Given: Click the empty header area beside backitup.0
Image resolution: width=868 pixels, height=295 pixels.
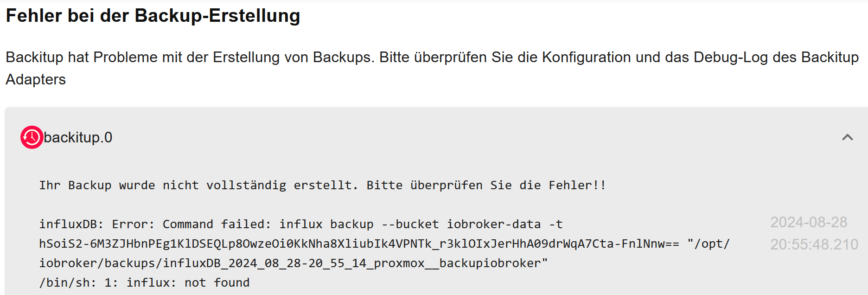Looking at the screenshot, I should tap(473, 137).
